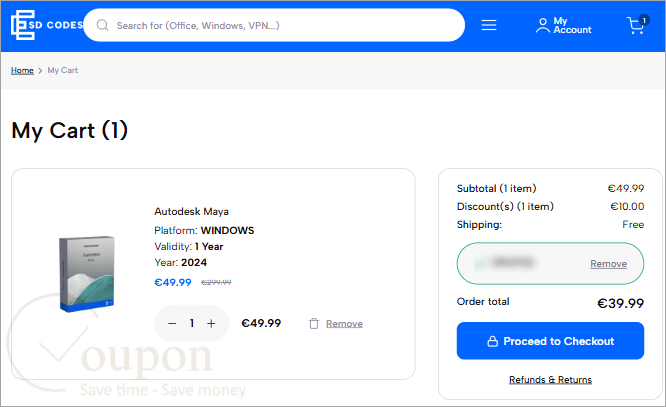666x407 pixels.
Task: Select the Validity: 1 Year text
Action: coord(189,246)
